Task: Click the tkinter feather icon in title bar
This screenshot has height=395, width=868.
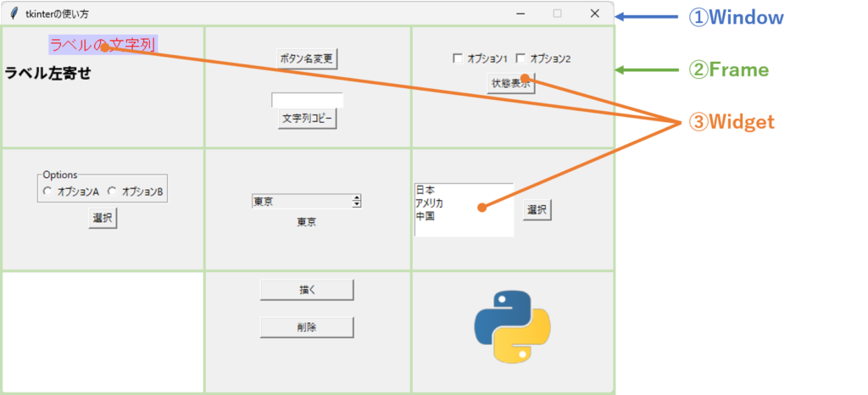Action: tap(13, 14)
